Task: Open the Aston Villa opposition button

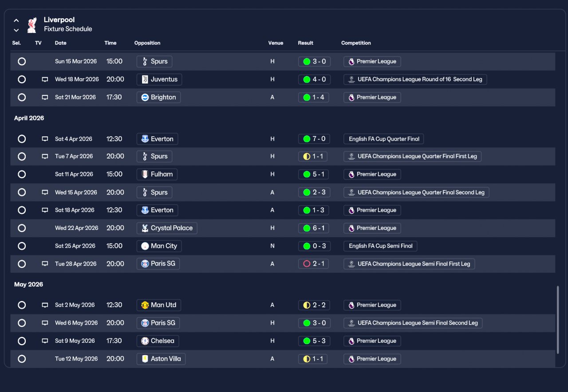Action: point(161,359)
